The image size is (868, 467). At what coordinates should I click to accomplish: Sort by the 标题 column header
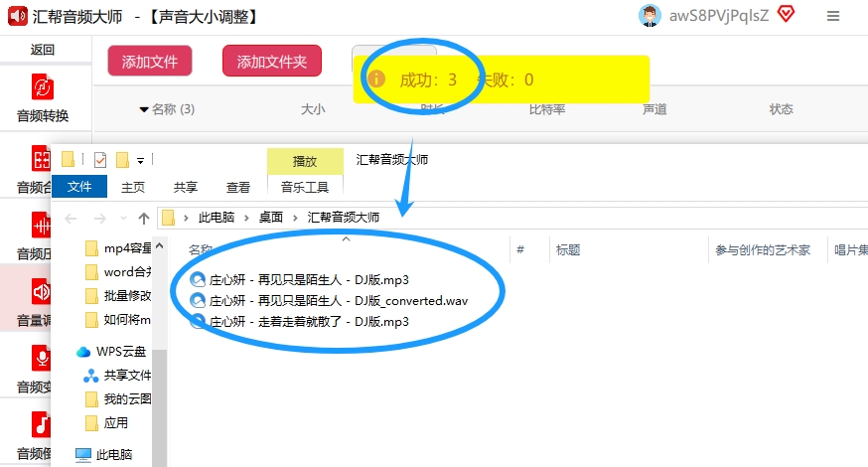click(568, 249)
